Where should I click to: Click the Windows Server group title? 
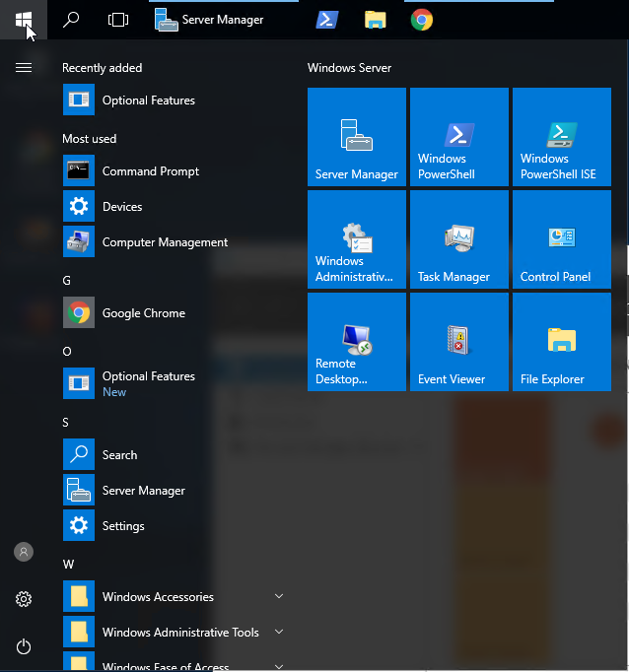[349, 68]
